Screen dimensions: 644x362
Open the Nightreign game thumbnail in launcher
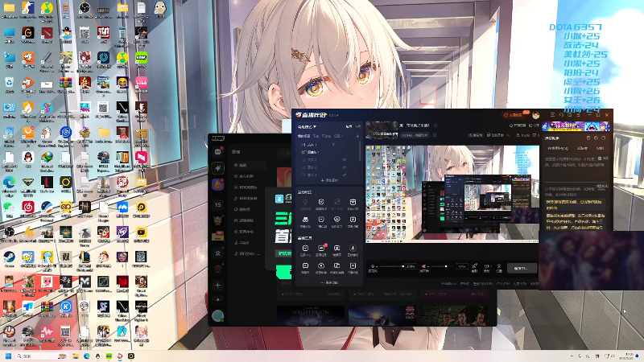(311, 315)
